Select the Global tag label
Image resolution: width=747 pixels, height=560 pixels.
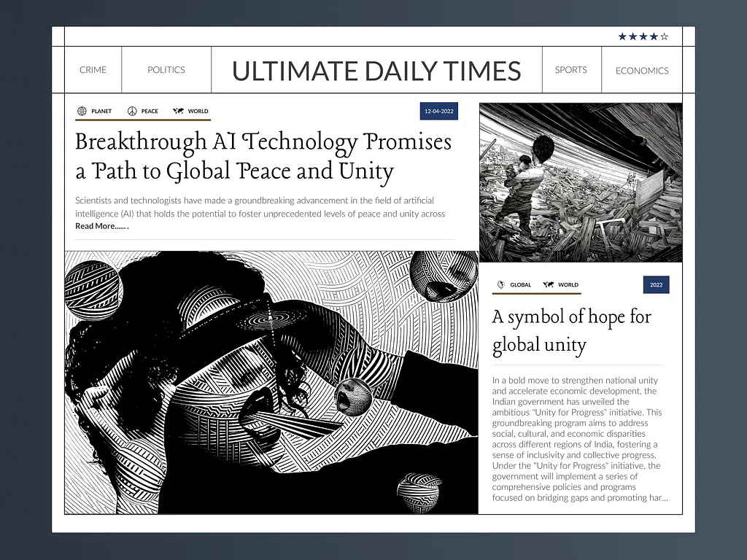click(521, 285)
